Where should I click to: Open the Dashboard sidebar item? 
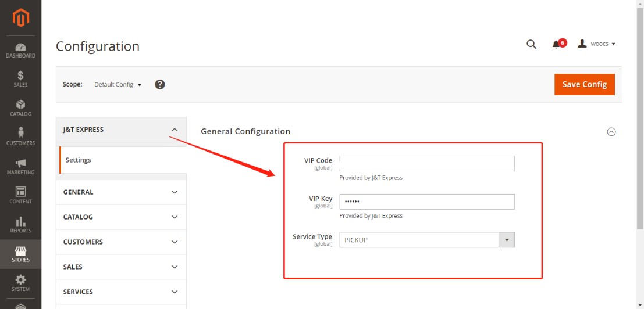[20, 51]
